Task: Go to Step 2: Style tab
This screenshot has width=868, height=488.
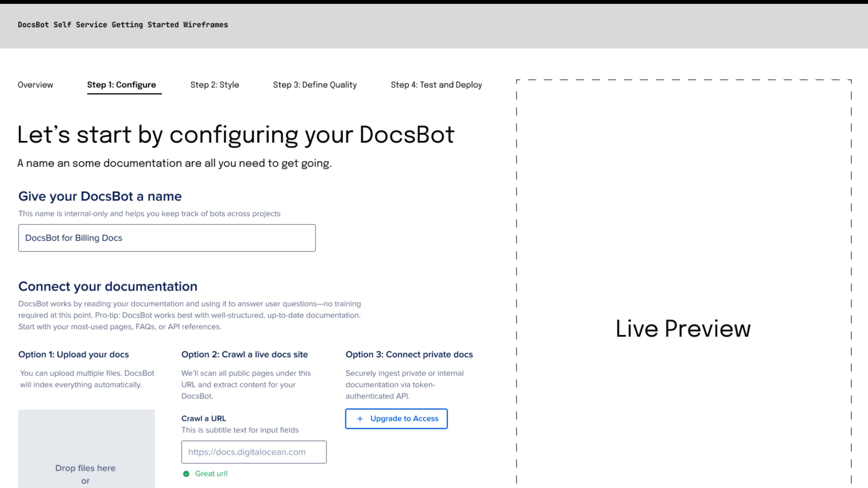Action: 215,85
